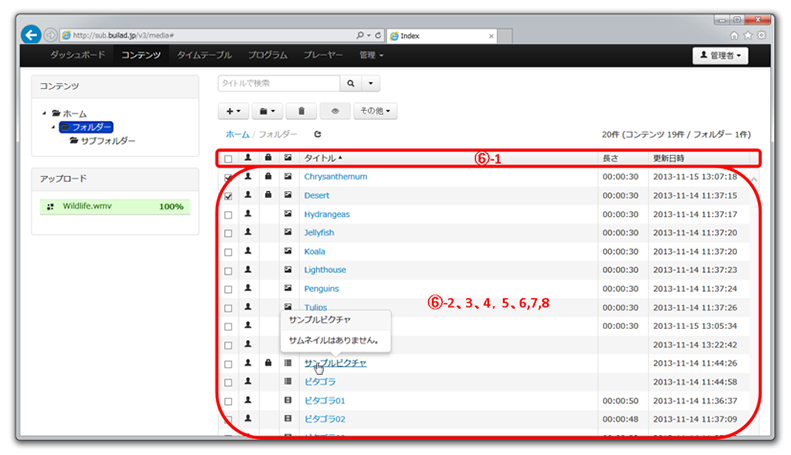Check the Penguins row checkbox
Image resolution: width=791 pixels, height=455 pixels.
tap(228, 290)
